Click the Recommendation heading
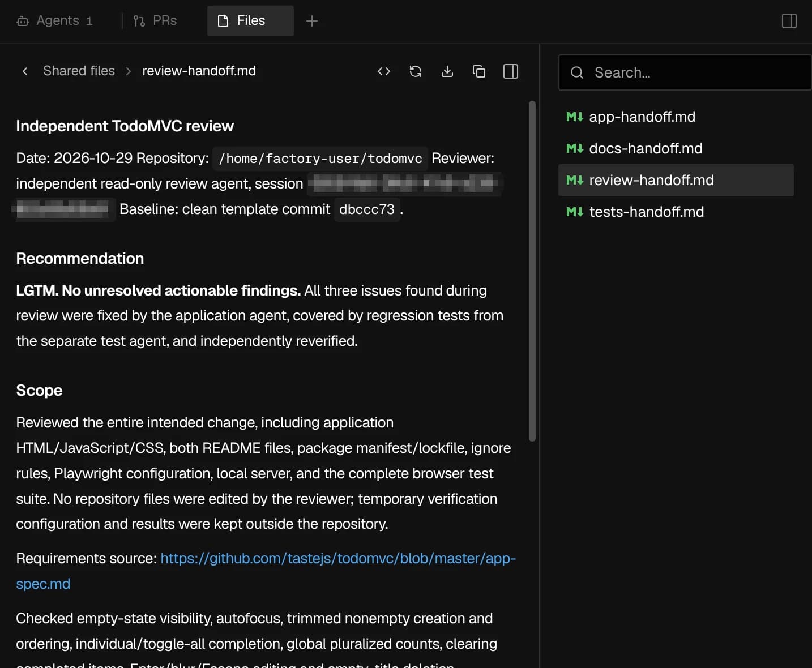The width and height of the screenshot is (812, 668). [80, 258]
